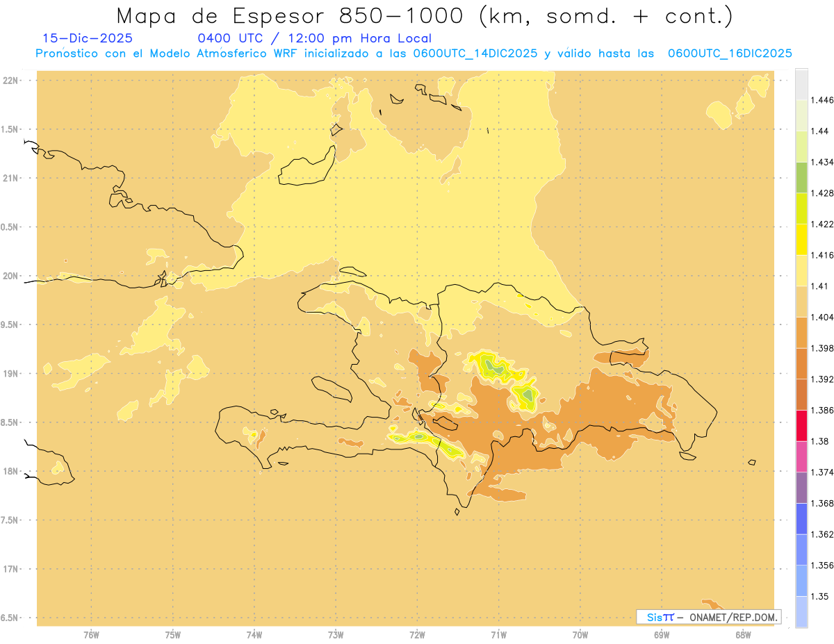This screenshot has height=644, width=834.
Task: Click the legend value "1.41"
Action: point(820,286)
